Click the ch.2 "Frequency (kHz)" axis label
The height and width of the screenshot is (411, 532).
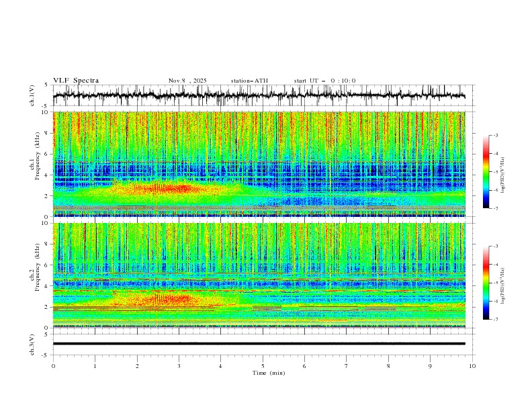tap(38, 267)
